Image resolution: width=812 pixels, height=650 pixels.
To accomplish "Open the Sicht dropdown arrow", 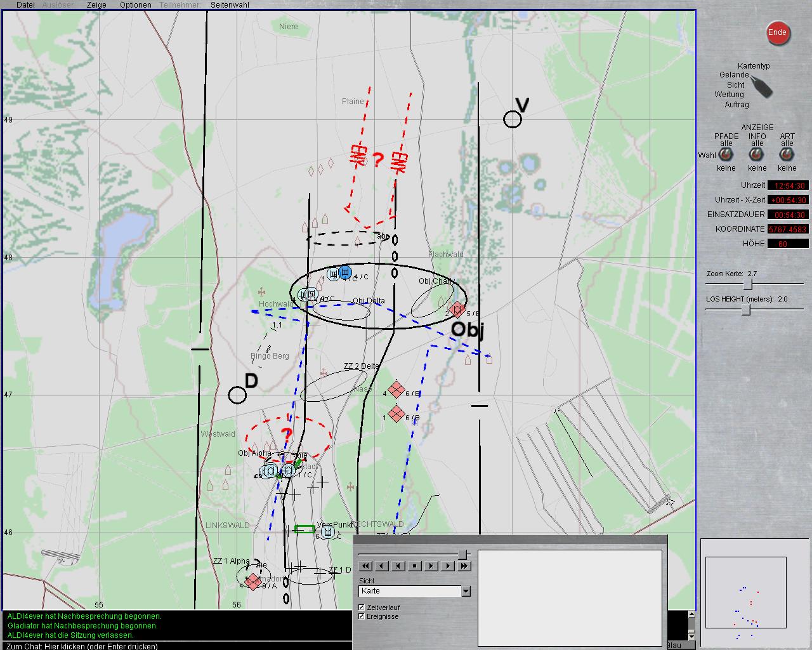I will click(466, 591).
